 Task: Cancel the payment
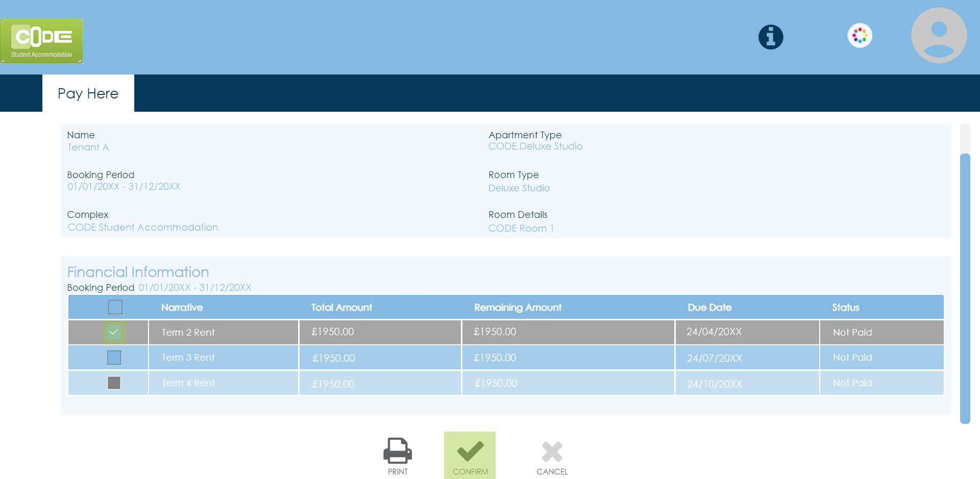[552, 458]
